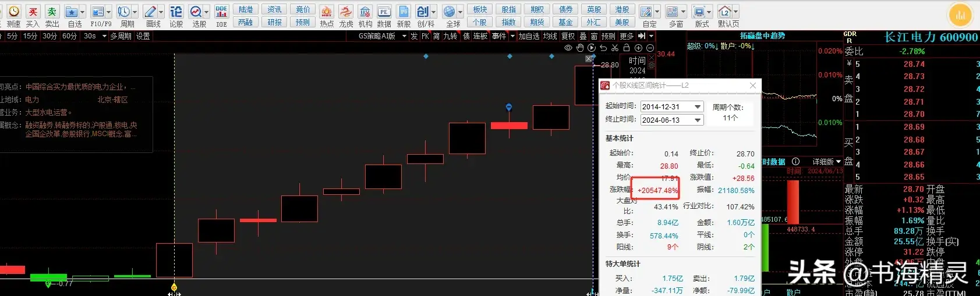
Task: Open the 龙虎 ranking icon
Action: pyautogui.click(x=346, y=15)
